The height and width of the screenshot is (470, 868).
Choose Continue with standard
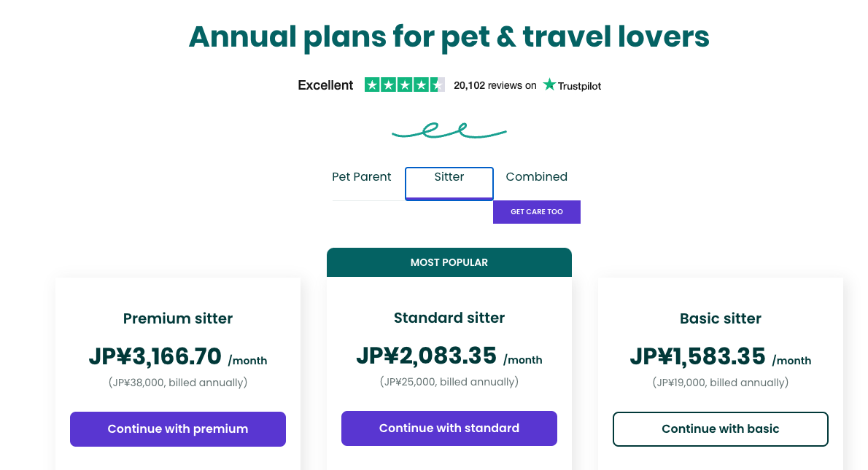(x=449, y=428)
